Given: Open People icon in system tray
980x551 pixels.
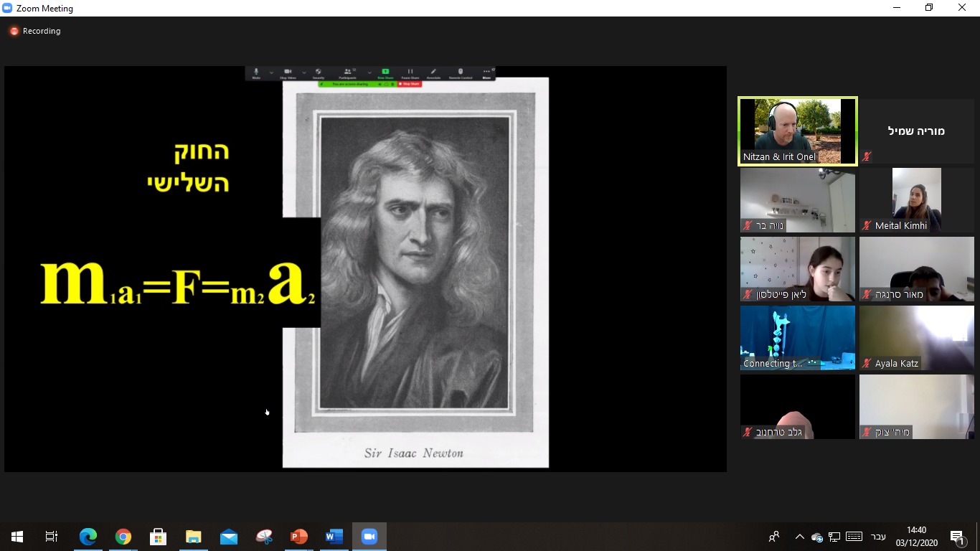Looking at the screenshot, I should pos(774,537).
